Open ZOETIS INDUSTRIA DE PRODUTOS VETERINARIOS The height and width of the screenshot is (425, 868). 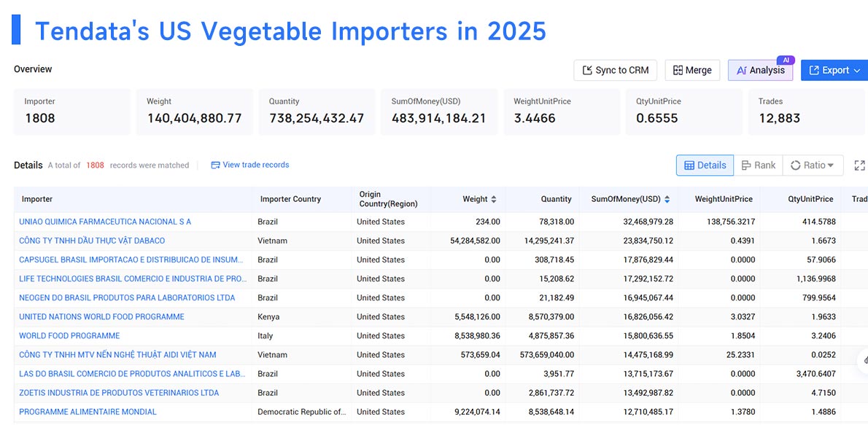click(119, 393)
